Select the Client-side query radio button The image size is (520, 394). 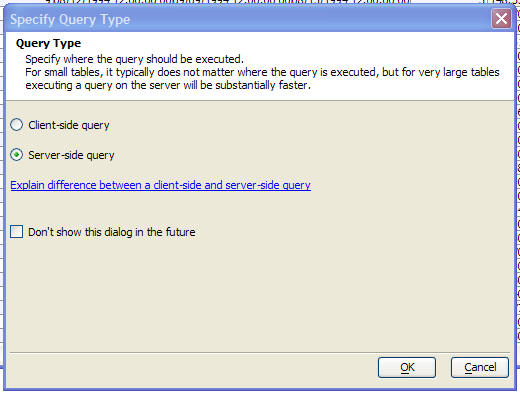pos(16,125)
